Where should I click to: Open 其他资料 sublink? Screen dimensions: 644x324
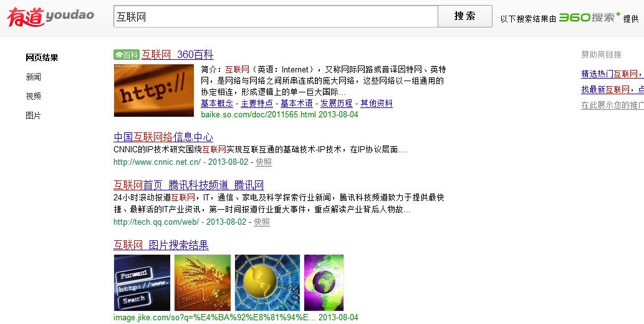point(376,103)
